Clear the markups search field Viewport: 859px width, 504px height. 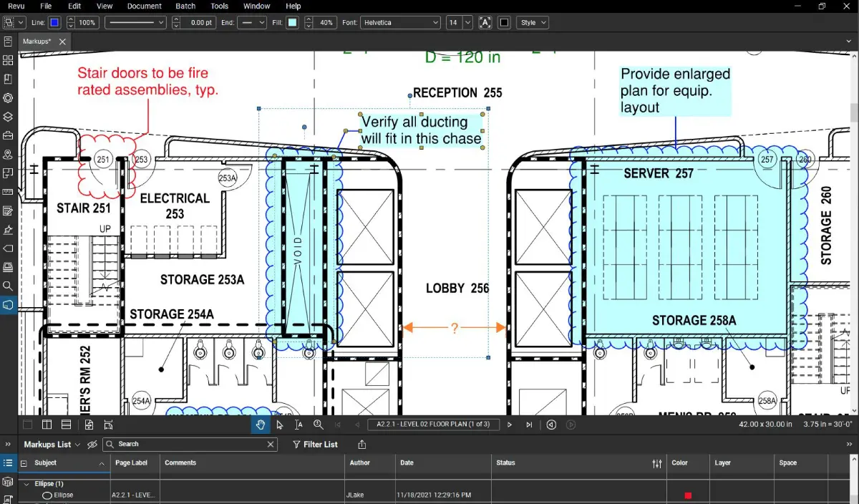271,445
